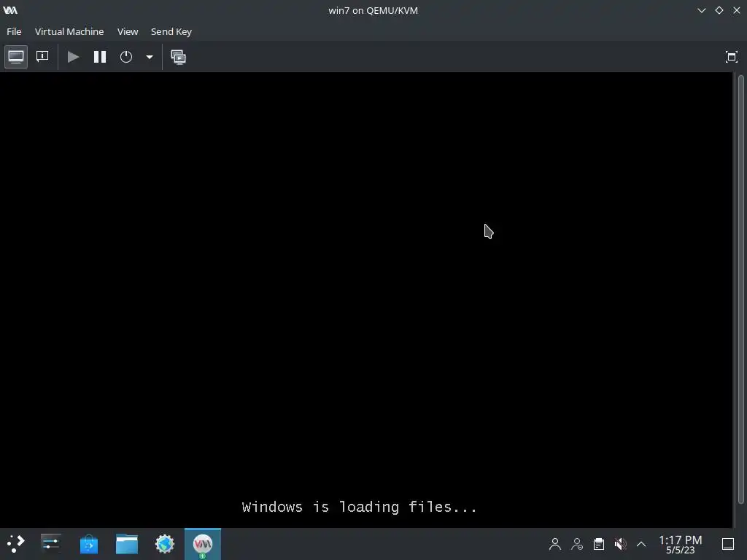Viewport: 747px width, 560px height.
Task: Click Show Desktop button in panel
Action: 728,544
